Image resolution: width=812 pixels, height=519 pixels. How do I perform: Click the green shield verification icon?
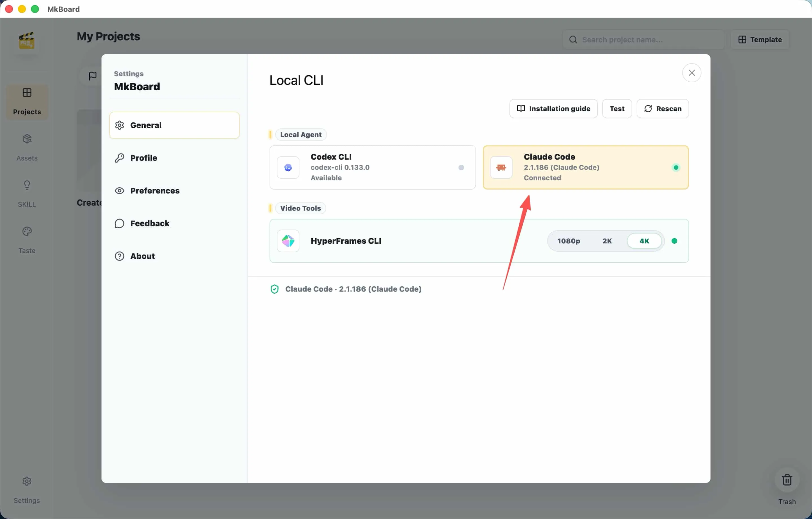point(275,289)
